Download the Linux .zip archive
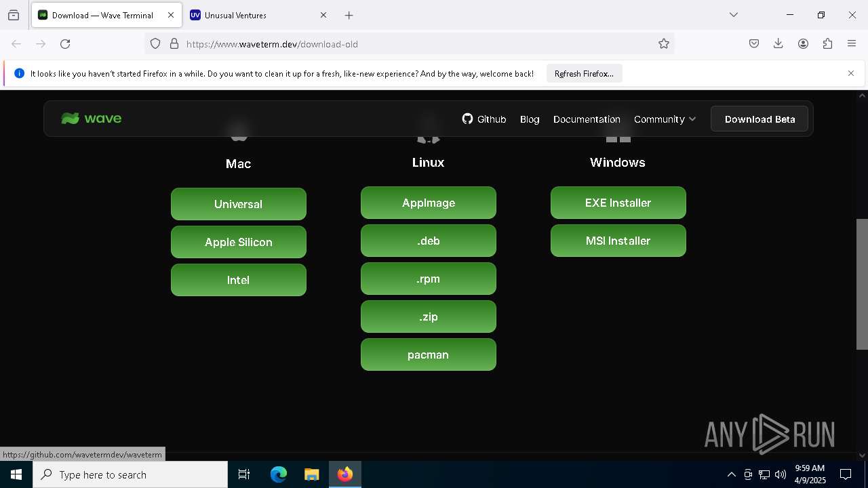Image resolution: width=868 pixels, height=488 pixels. [429, 317]
